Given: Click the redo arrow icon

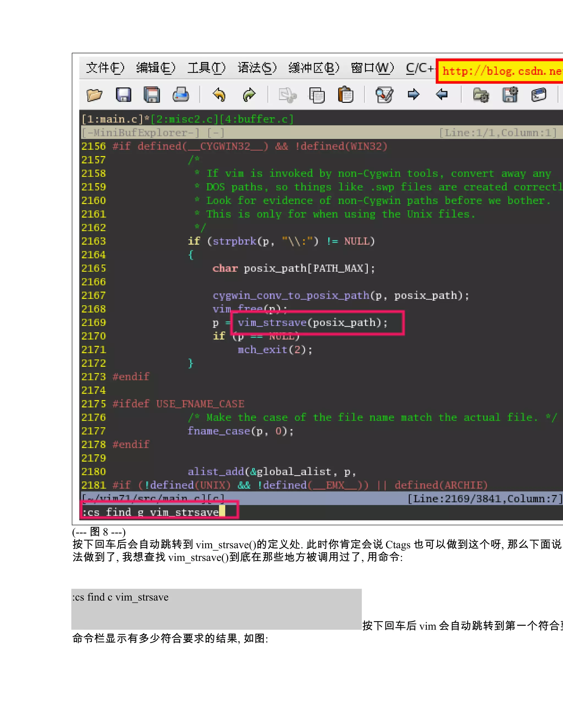Looking at the screenshot, I should pos(249,95).
